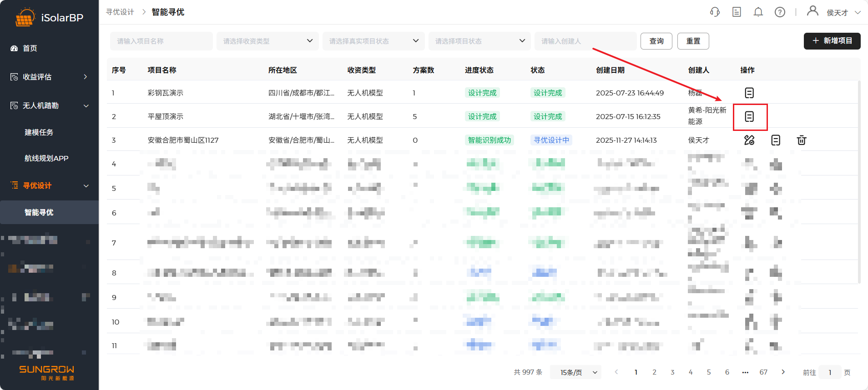Open the notification bell
The image size is (868, 390).
[x=758, y=12]
